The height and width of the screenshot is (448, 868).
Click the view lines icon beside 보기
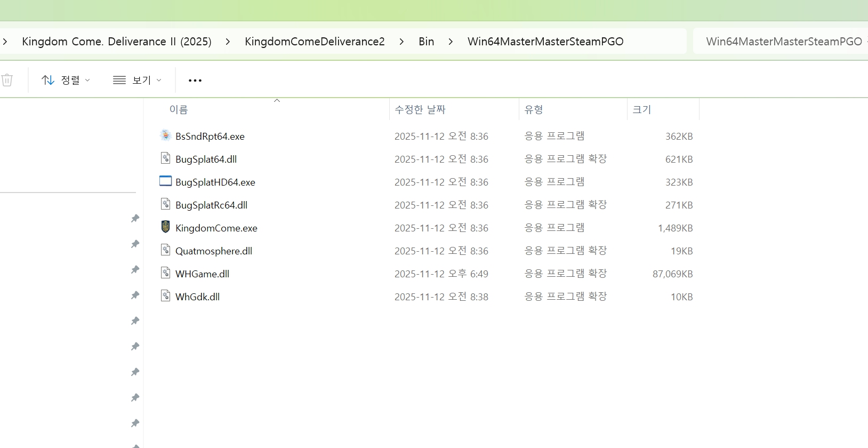pyautogui.click(x=119, y=80)
